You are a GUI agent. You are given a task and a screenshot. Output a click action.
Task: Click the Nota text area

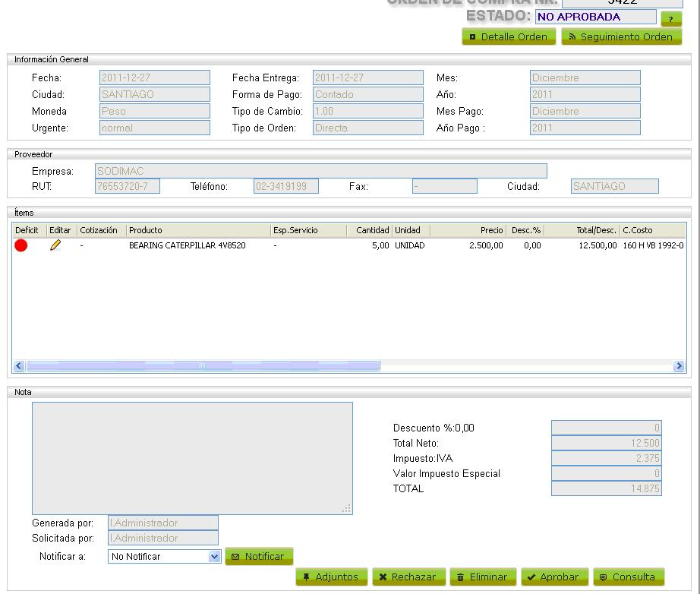tap(192, 458)
